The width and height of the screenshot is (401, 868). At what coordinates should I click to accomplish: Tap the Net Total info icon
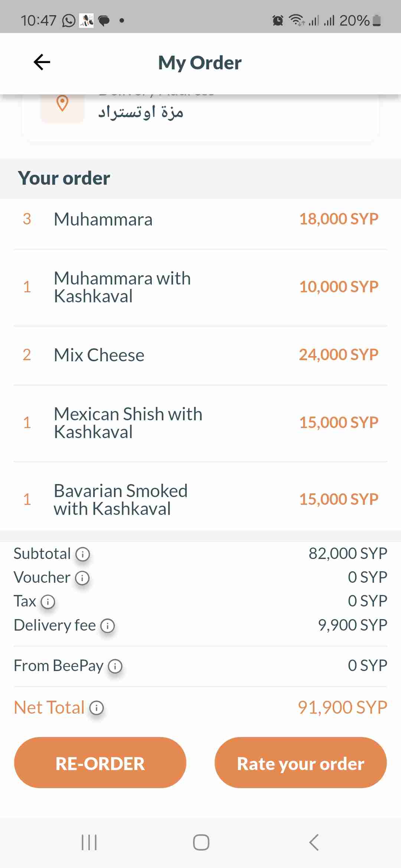pos(97,708)
